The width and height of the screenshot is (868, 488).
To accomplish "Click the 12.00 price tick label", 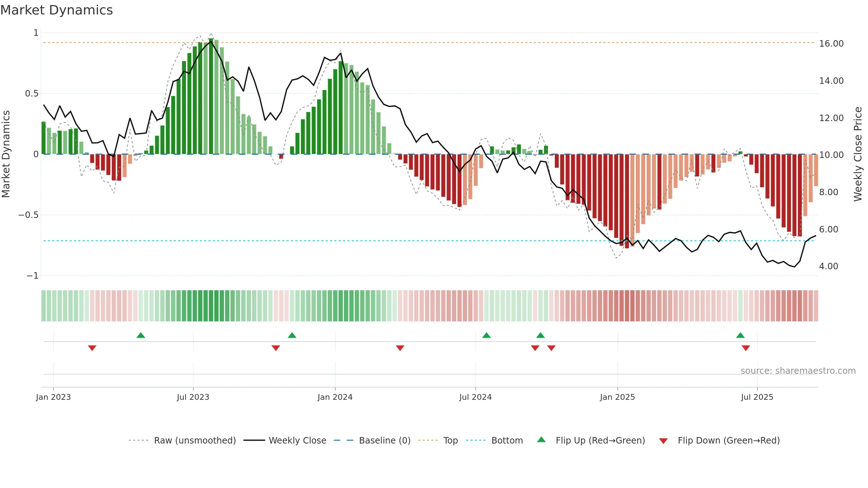I will (831, 118).
